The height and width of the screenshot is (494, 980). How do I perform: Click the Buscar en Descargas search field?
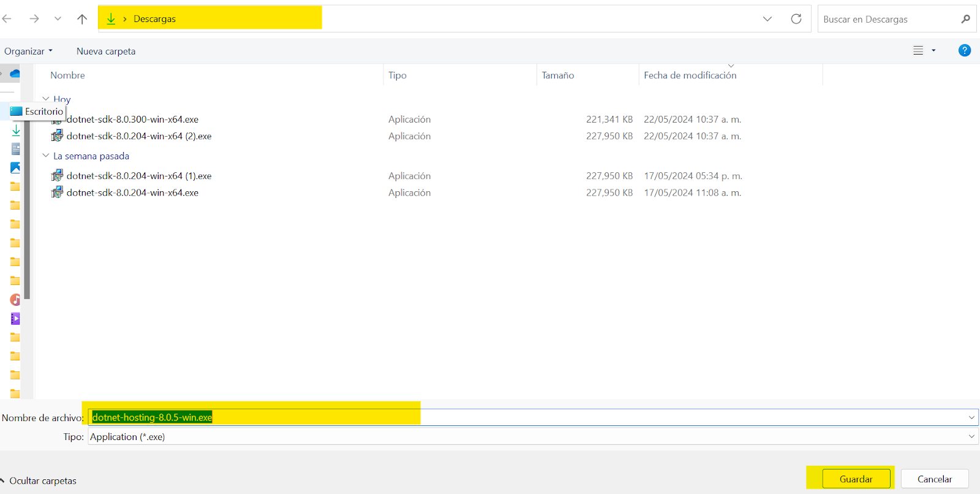tap(888, 19)
